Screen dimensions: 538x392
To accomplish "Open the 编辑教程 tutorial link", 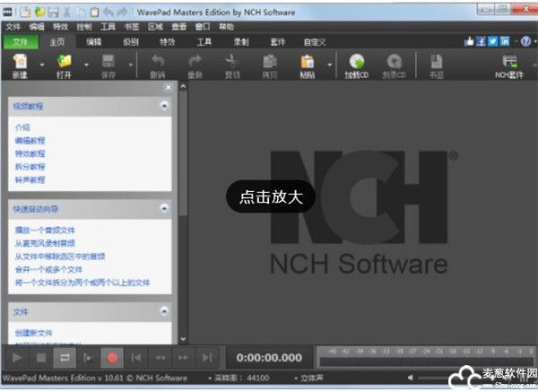I will click(x=30, y=141).
